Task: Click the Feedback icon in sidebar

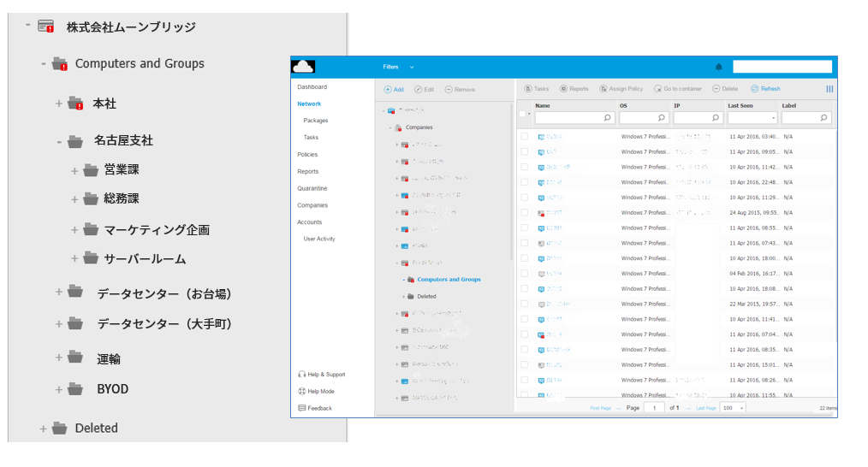Action: coord(301,408)
